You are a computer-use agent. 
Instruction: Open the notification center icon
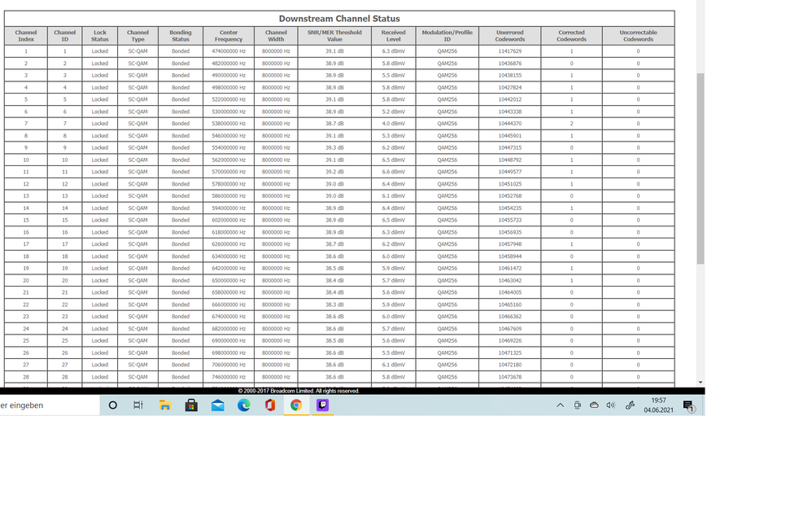coord(689,406)
